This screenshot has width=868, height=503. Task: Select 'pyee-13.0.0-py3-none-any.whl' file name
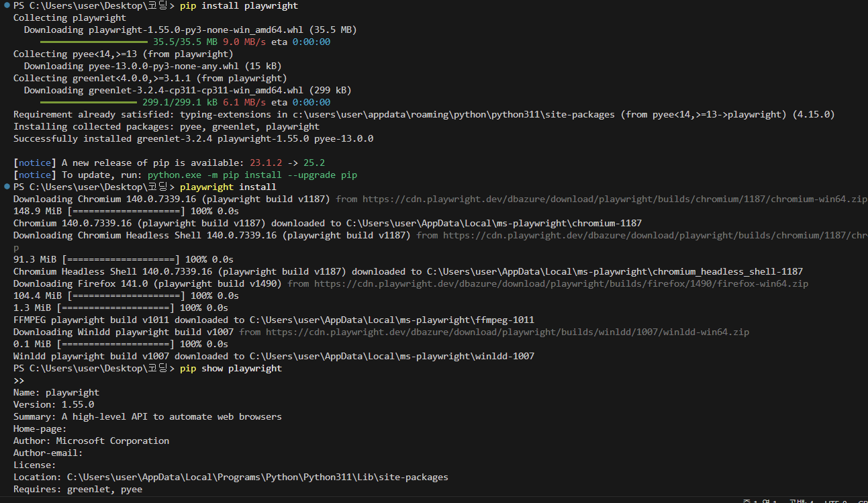164,66
